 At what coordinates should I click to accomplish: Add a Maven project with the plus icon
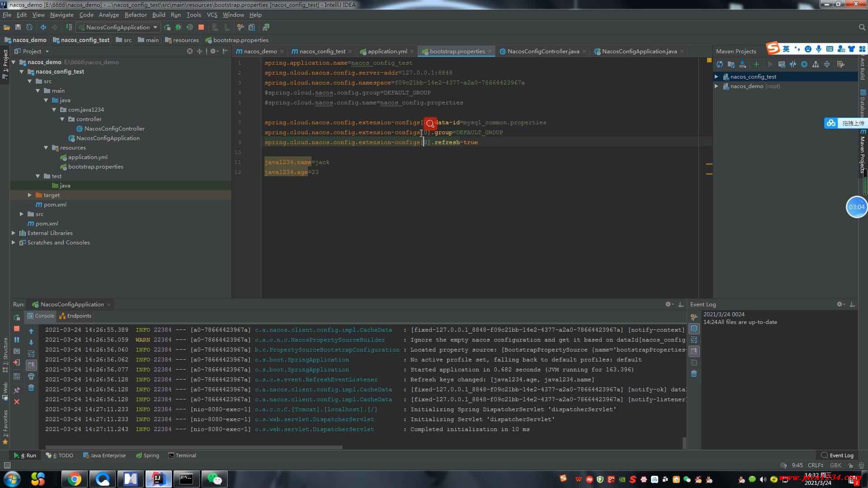tap(756, 65)
